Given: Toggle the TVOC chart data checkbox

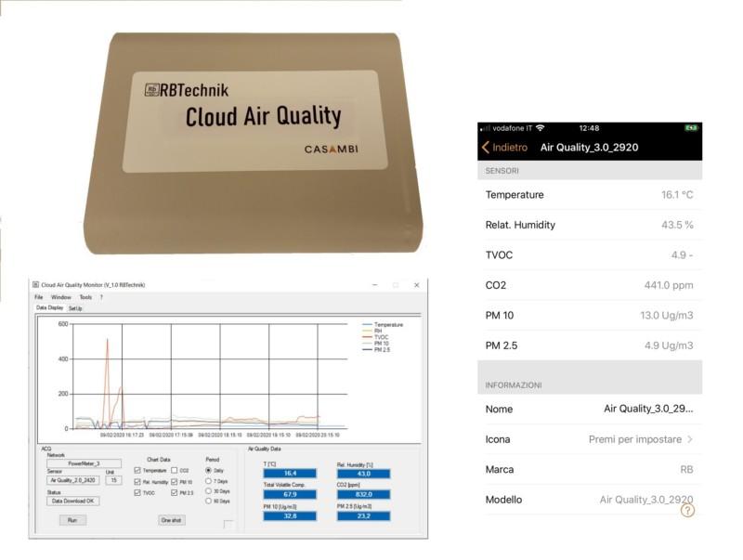Looking at the screenshot, I should click(137, 493).
